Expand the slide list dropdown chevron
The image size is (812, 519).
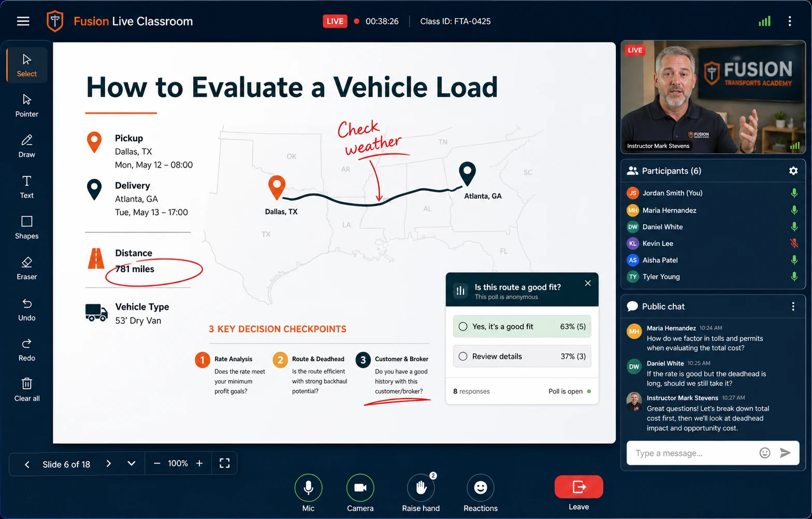pyautogui.click(x=132, y=463)
